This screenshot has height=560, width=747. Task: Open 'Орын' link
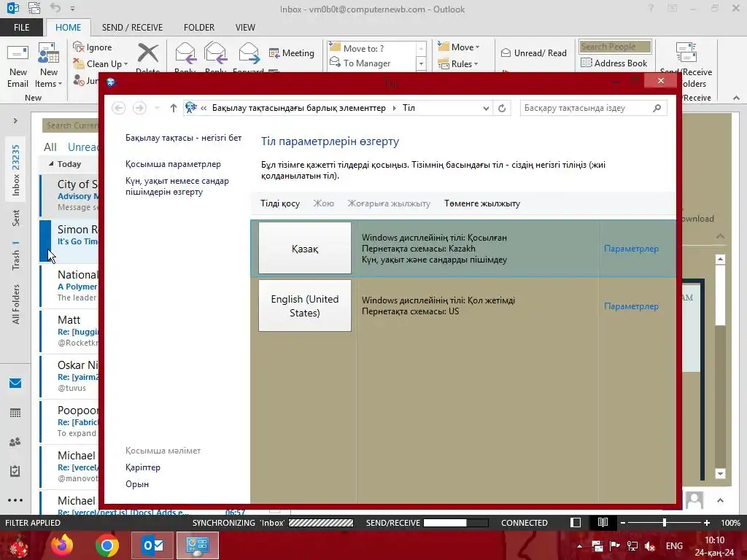click(137, 484)
